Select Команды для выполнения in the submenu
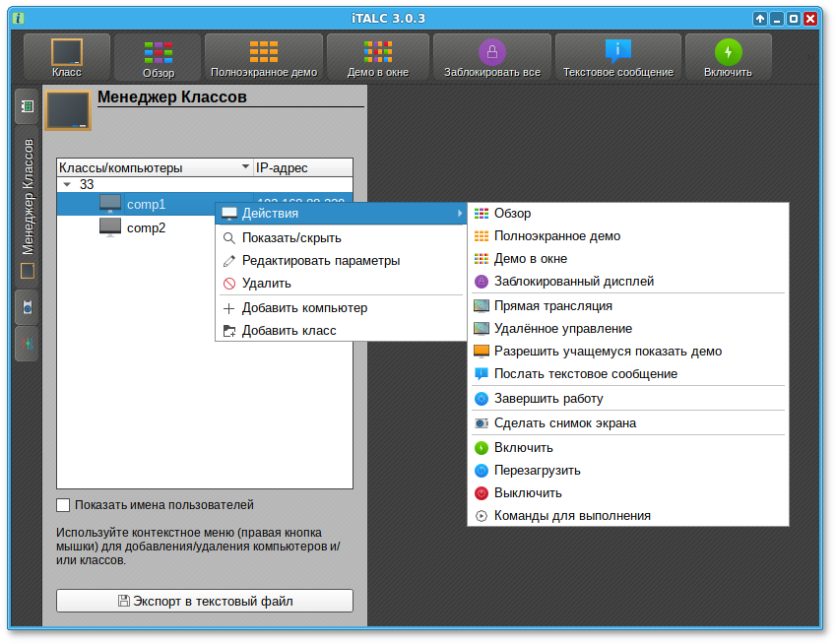Viewport: 836px width, 644px height. click(x=628, y=516)
